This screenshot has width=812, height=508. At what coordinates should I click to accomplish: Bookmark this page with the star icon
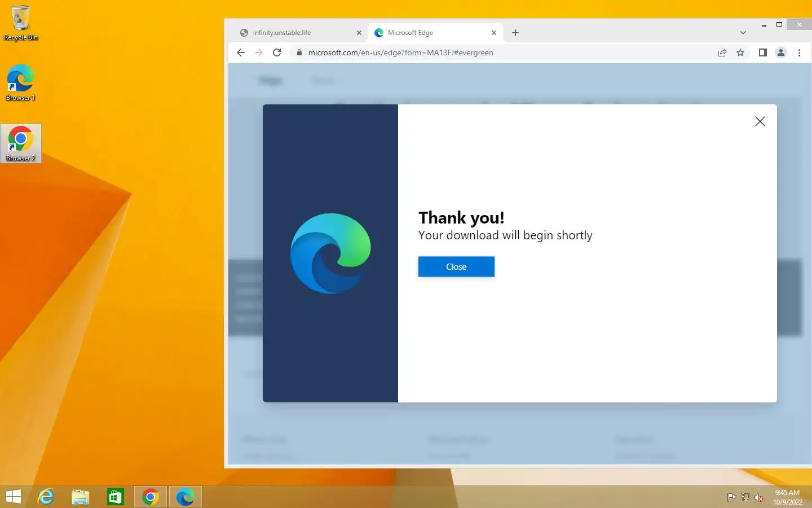pos(740,52)
